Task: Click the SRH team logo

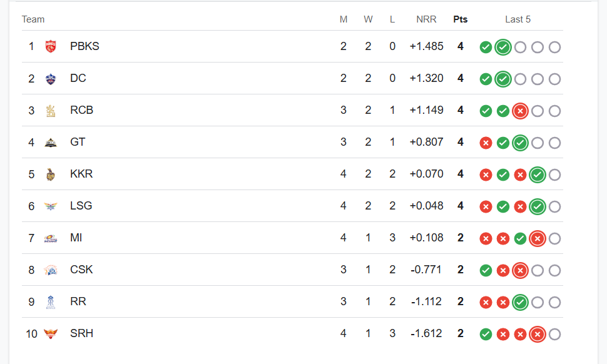Action: coord(51,333)
